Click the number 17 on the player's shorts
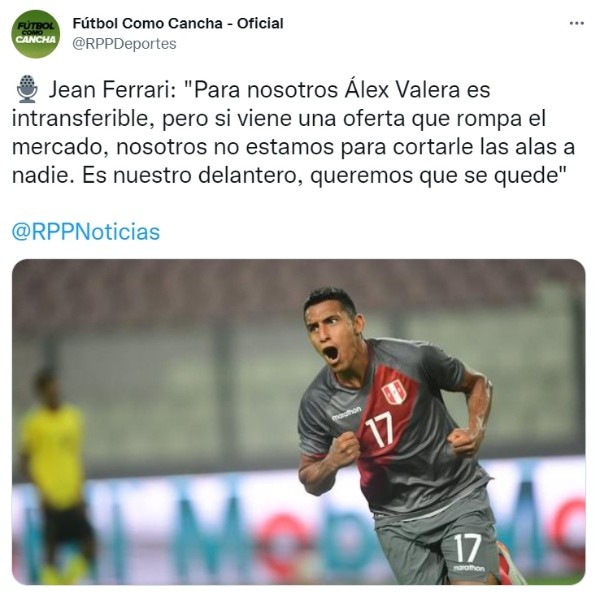The height and width of the screenshot is (598, 600). tap(467, 548)
